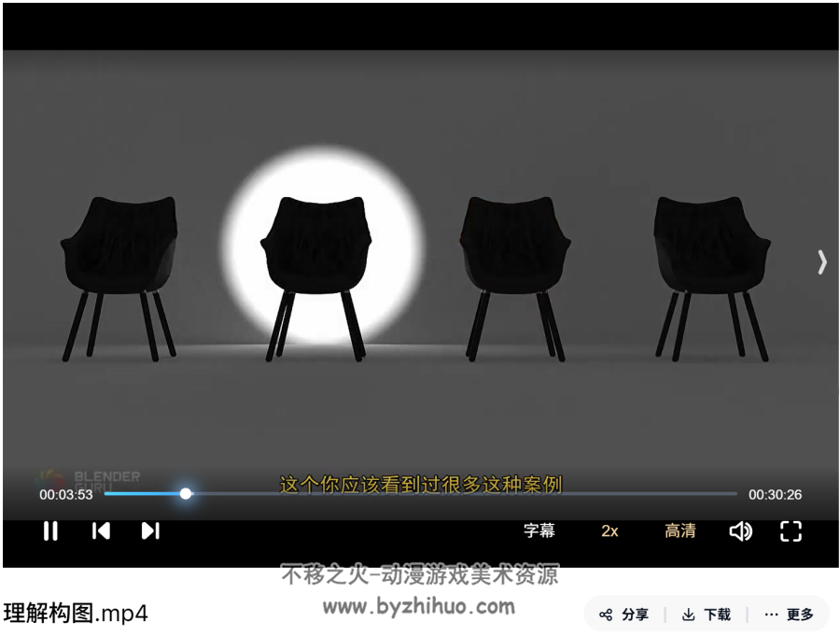
Task: Click the share icon beside 分享
Action: [x=606, y=615]
